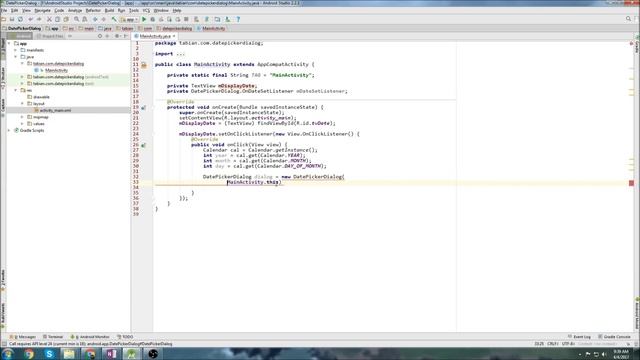This screenshot has width=640, height=360.
Task: Open the TODO tool window button
Action: tap(125, 337)
